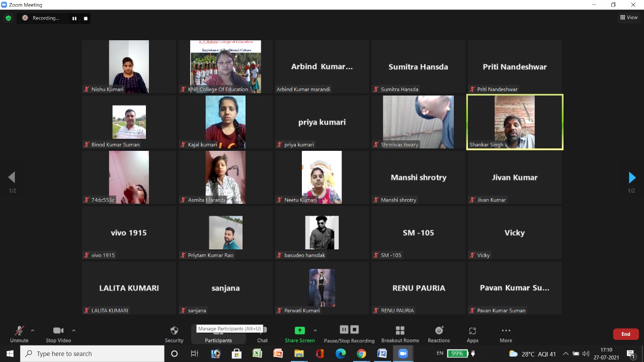Open the View layout menu
Image resolution: width=644 pixels, height=362 pixels.
tap(629, 18)
